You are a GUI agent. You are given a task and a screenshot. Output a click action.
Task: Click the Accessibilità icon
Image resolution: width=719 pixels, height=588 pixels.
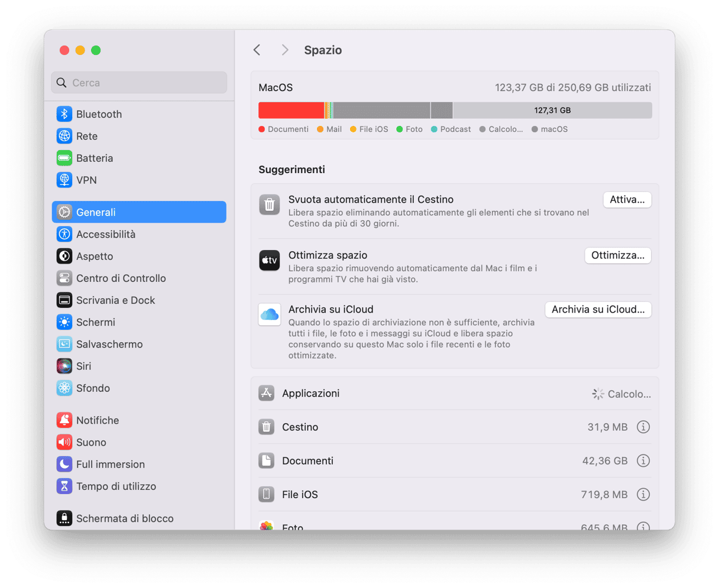pyautogui.click(x=64, y=234)
